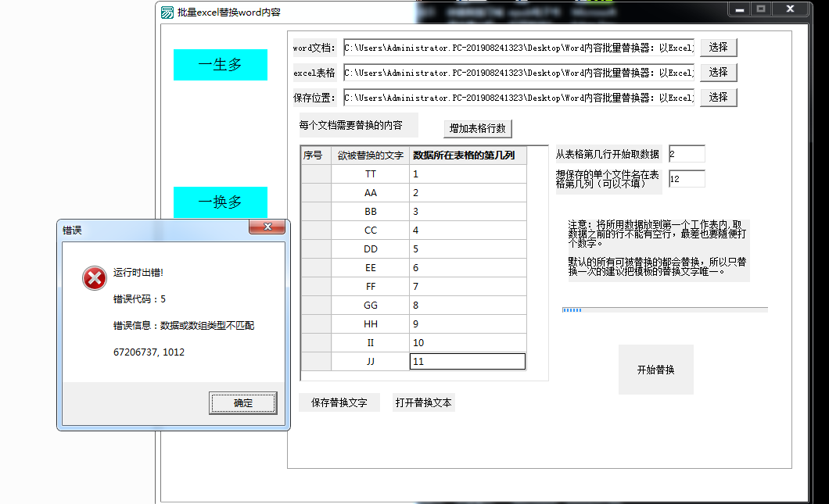Click 数据所在表格的第几列 column header
Viewport: 829px width, 504px height.
click(467, 155)
